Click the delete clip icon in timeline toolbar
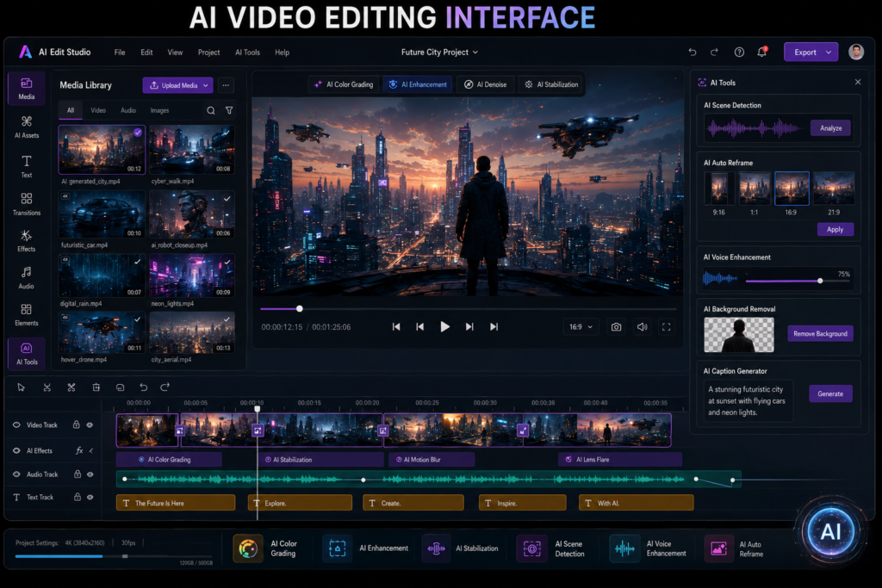The width and height of the screenshot is (882, 588). (x=96, y=387)
